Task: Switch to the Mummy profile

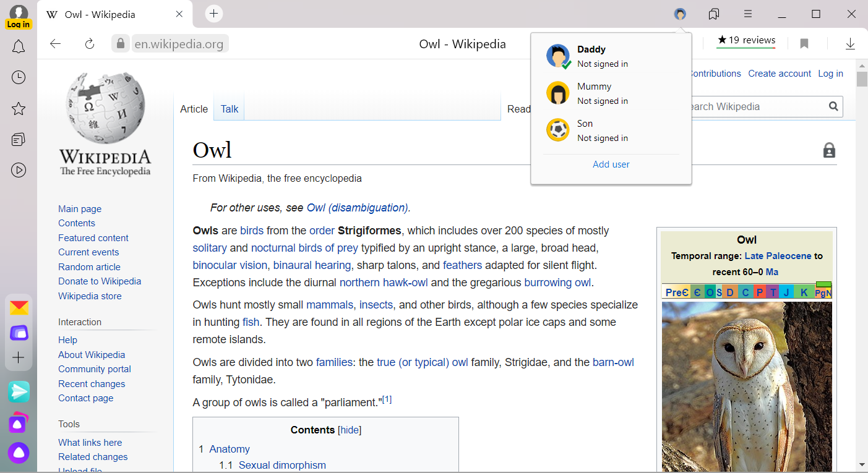Action: pos(611,93)
